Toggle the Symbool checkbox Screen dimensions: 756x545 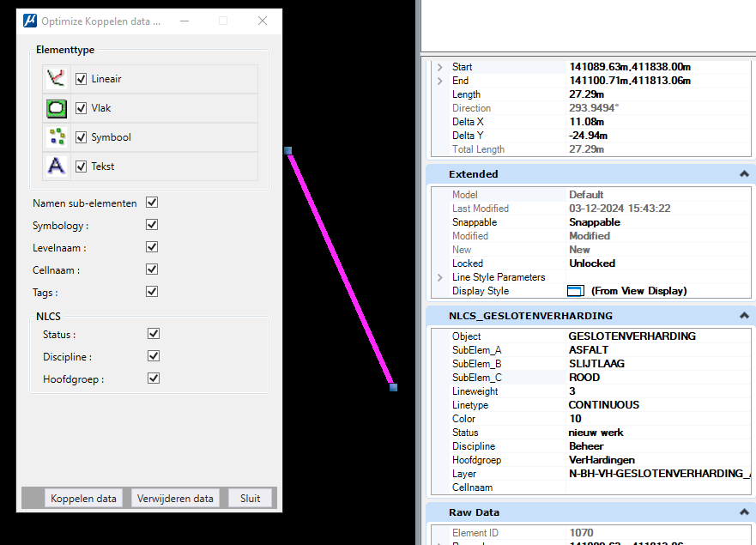[x=81, y=137]
